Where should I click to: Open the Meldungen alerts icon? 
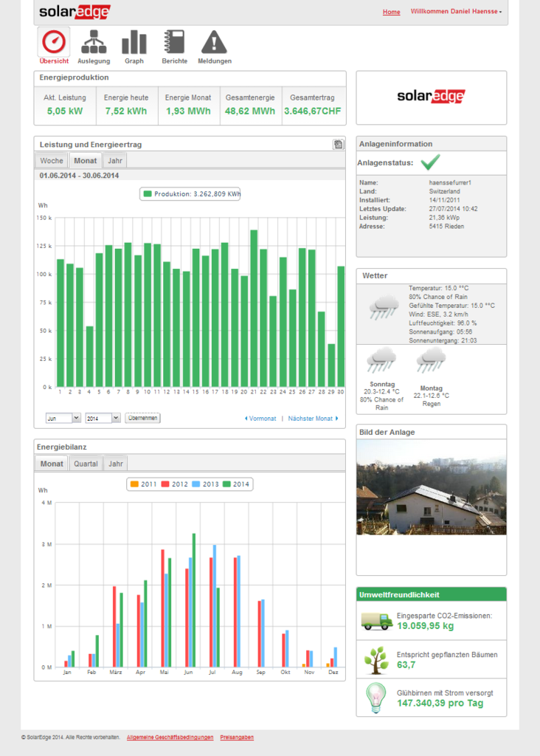215,43
